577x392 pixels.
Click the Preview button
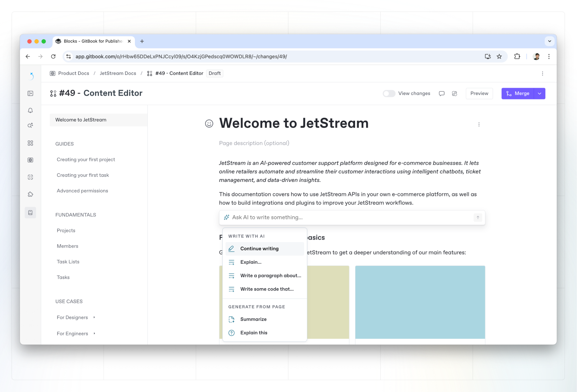click(x=479, y=94)
